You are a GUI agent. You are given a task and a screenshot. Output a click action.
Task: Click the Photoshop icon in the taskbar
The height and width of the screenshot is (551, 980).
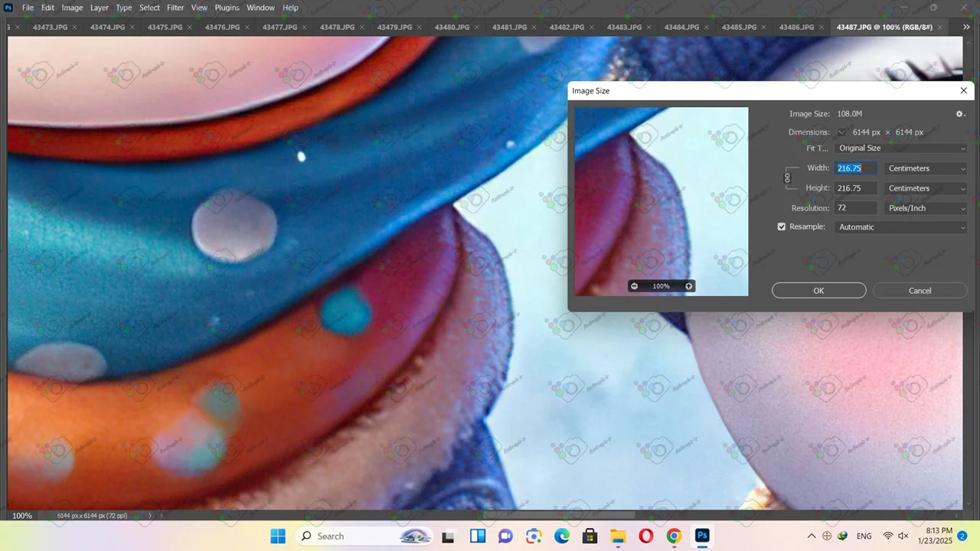tap(702, 536)
